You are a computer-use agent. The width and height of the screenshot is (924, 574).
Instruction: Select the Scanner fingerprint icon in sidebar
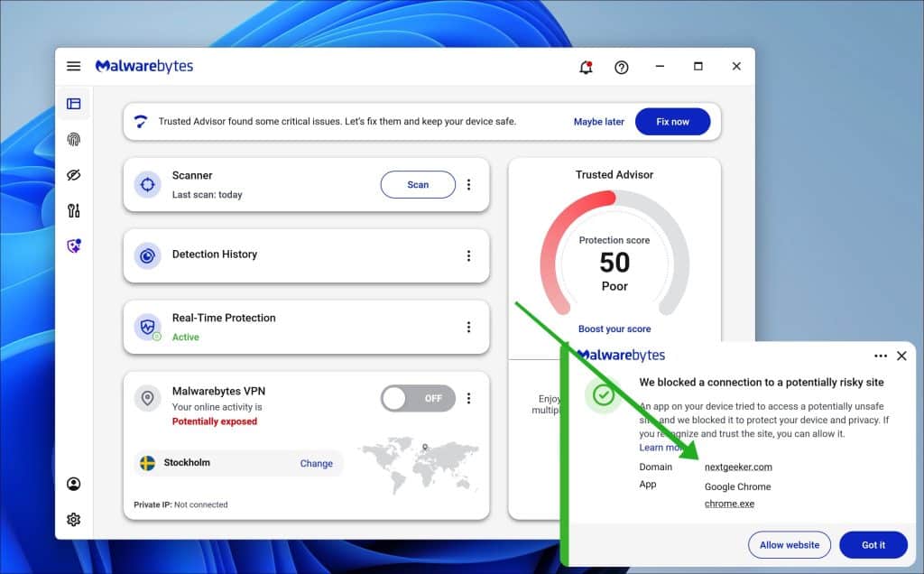tap(74, 139)
